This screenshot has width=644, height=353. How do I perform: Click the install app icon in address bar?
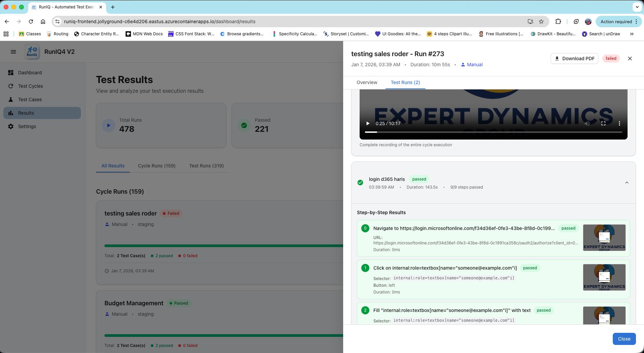pos(530,22)
